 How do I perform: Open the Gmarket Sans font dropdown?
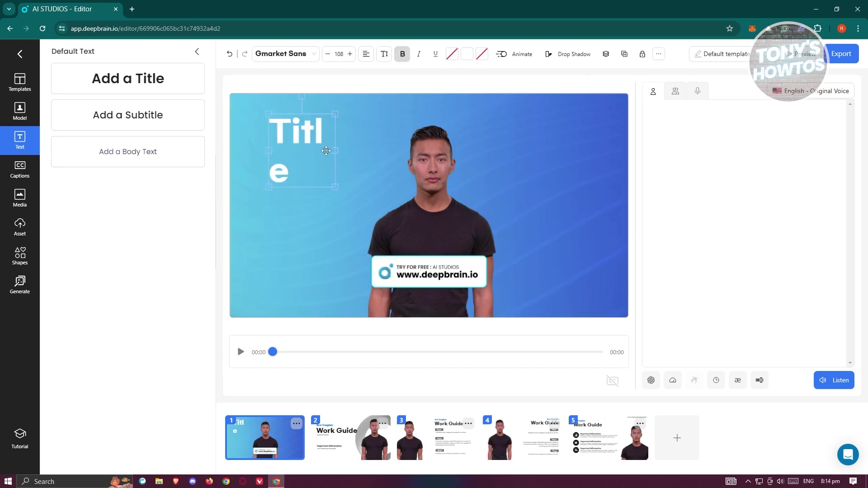coord(285,54)
